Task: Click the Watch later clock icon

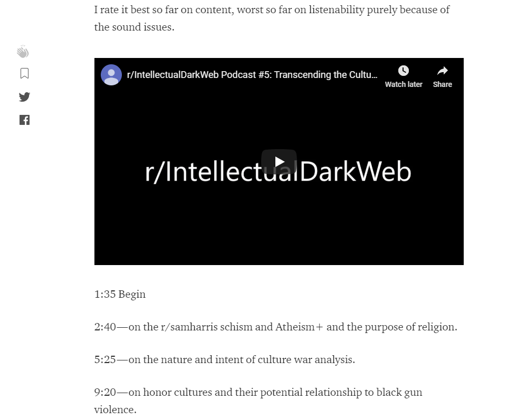Action: pos(404,71)
